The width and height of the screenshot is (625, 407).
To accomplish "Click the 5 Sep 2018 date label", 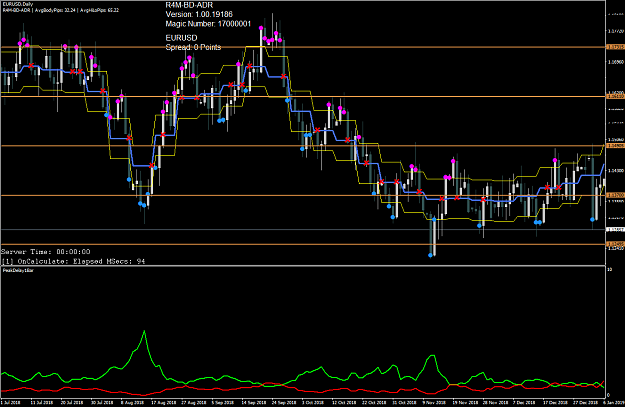I will (224, 403).
